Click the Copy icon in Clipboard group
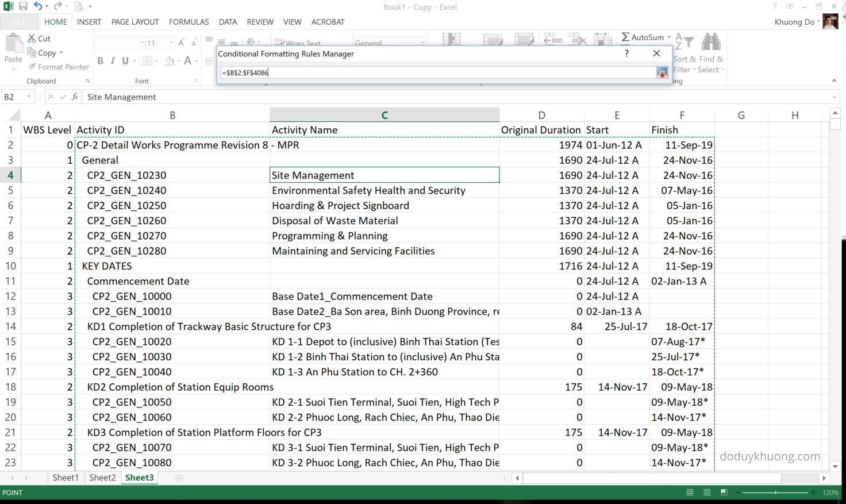The image size is (846, 504). (32, 53)
